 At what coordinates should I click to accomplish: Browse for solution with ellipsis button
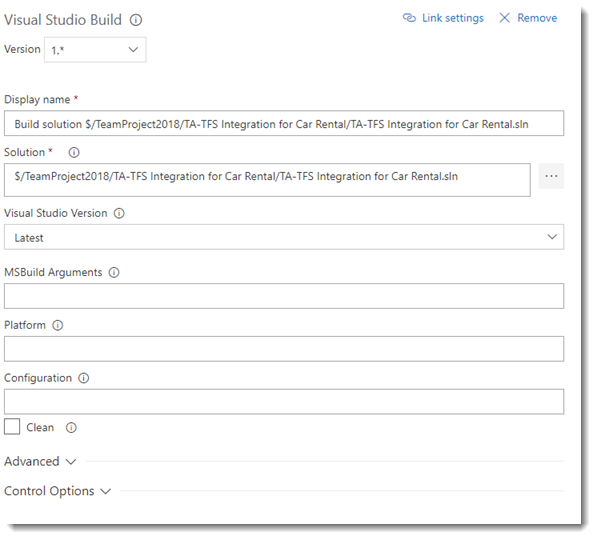point(551,176)
